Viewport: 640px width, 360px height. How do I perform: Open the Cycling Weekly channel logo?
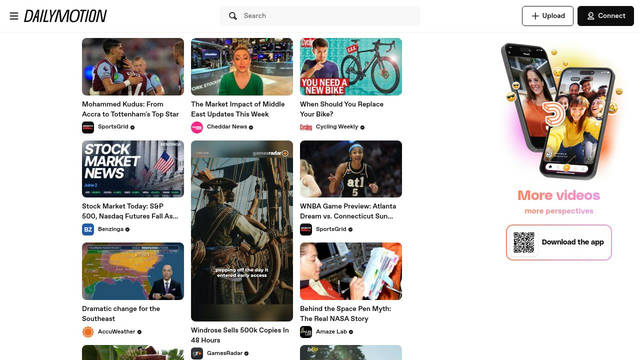click(306, 127)
